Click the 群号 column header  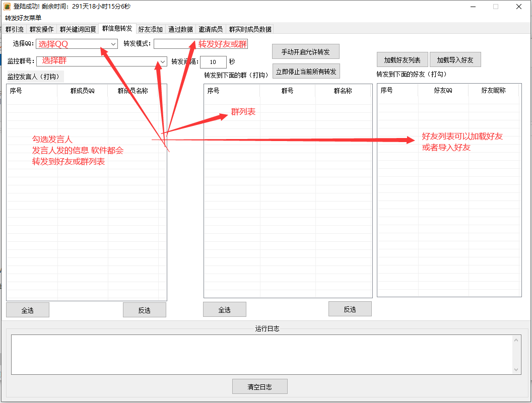[x=287, y=91]
